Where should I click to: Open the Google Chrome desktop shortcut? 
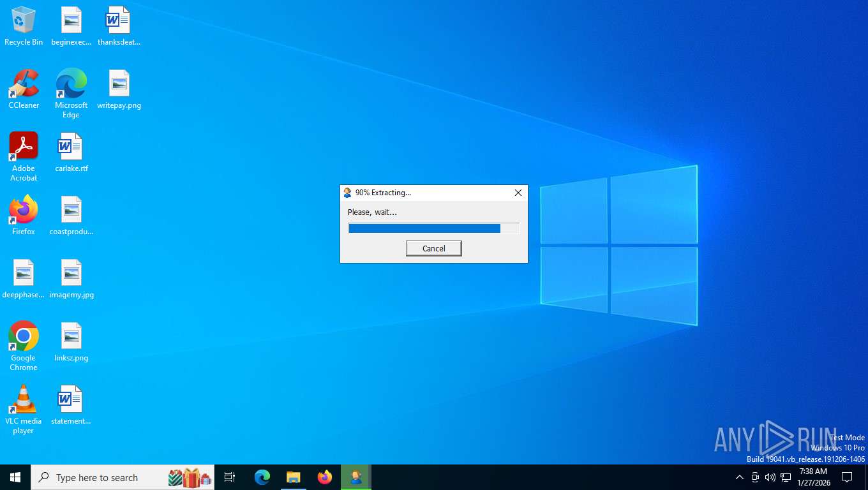tap(24, 346)
